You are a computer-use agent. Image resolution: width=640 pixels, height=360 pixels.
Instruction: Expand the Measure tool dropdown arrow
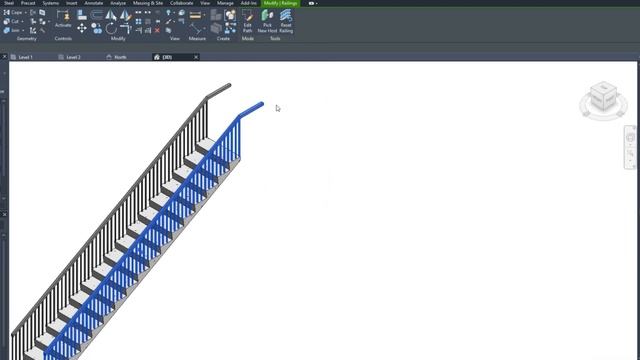pos(204,16)
